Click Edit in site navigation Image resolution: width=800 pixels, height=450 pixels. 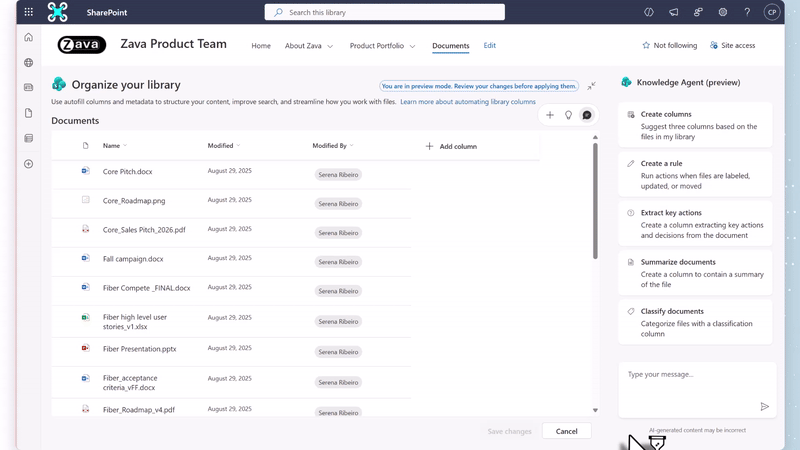point(490,45)
